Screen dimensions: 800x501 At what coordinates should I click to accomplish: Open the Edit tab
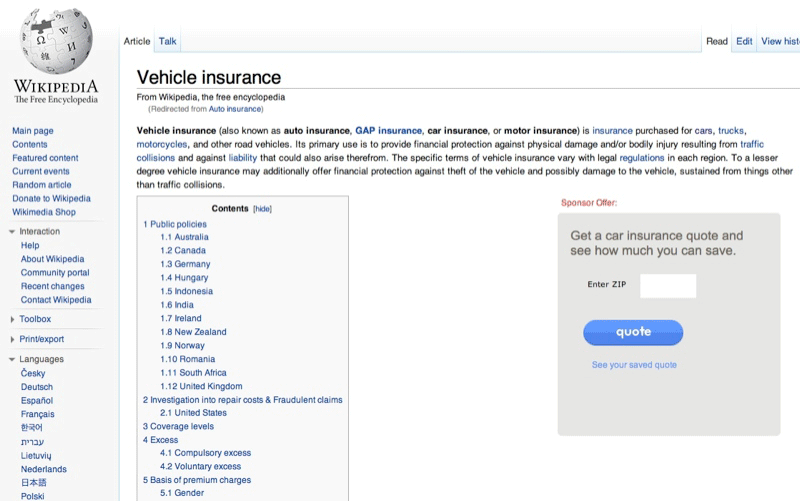tap(744, 41)
